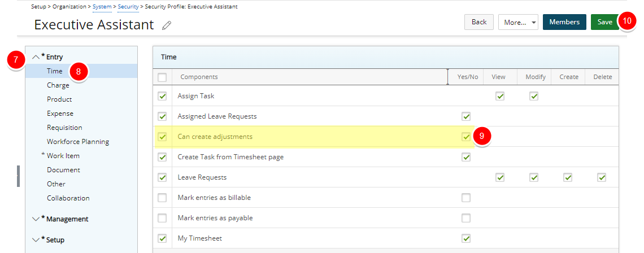The width and height of the screenshot is (644, 253).
Task: Toggle Leave Requests View permission
Action: 500,177
